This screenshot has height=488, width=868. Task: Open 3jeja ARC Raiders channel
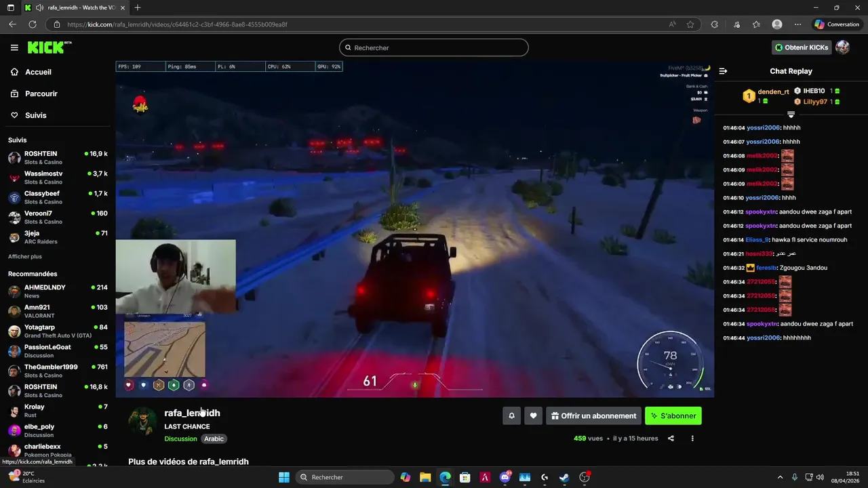58,237
